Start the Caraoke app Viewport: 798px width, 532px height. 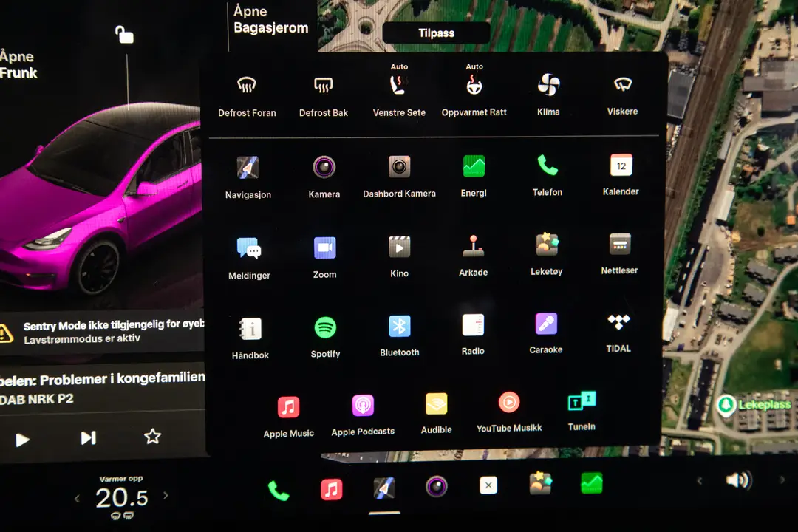(x=545, y=324)
